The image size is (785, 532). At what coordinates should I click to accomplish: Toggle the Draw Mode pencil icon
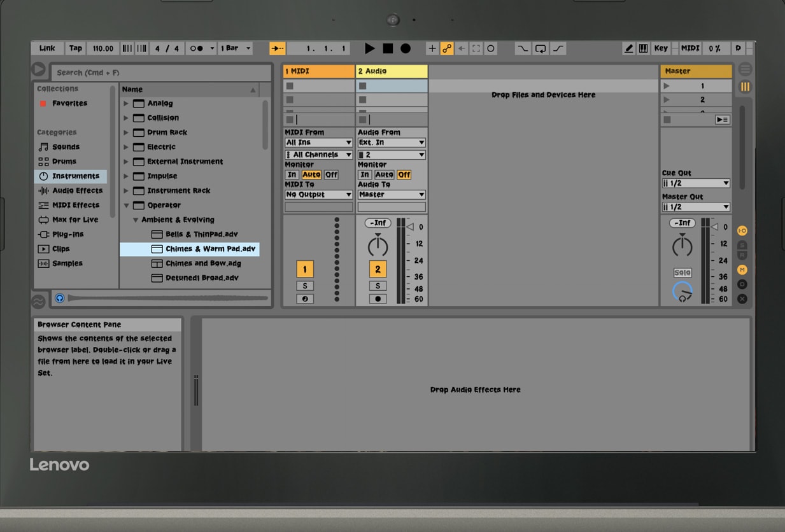coord(628,48)
